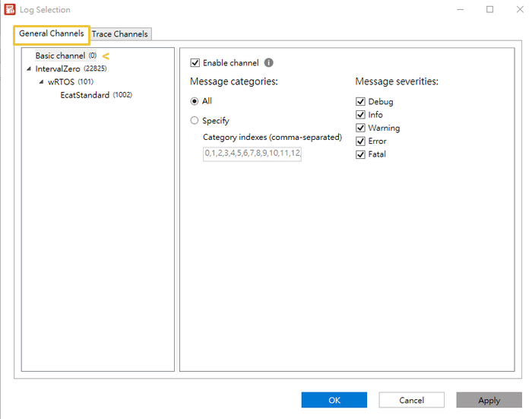
Task: Click the Cancel button
Action: click(x=411, y=400)
